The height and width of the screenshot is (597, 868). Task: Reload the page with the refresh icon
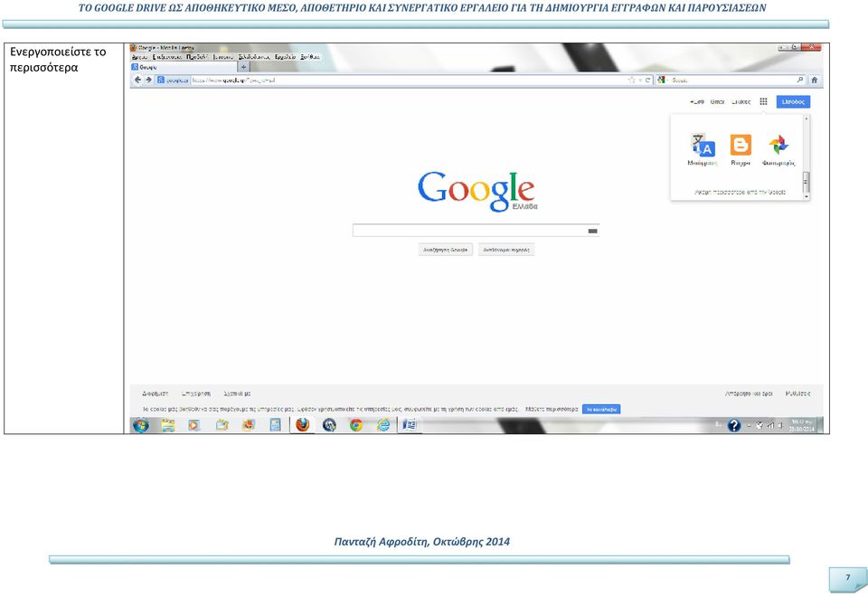[x=647, y=81]
